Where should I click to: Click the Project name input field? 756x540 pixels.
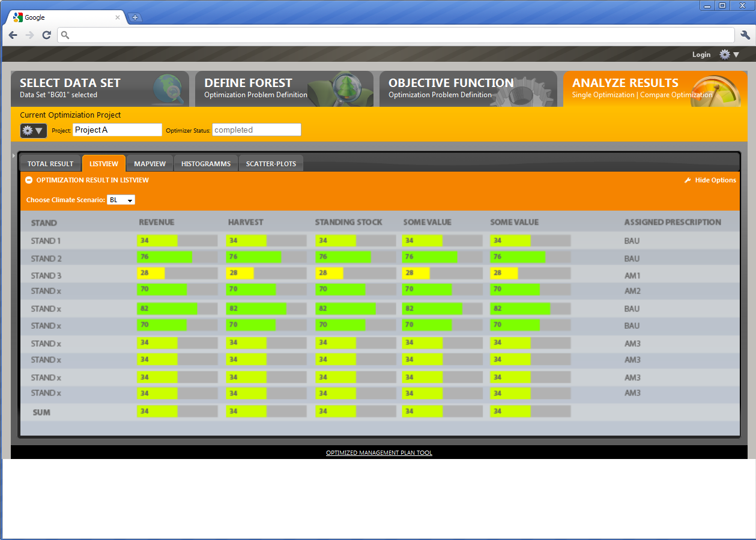coord(118,130)
